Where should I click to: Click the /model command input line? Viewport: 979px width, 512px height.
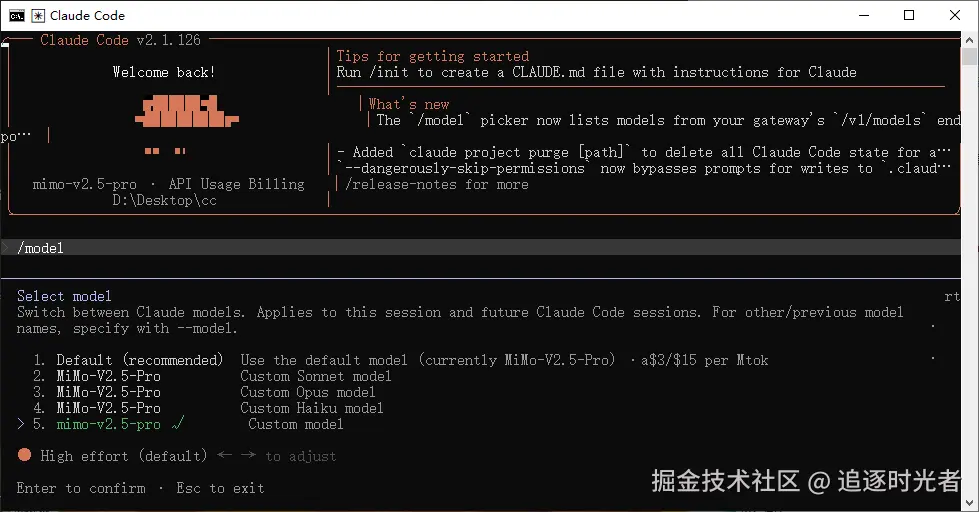point(481,247)
